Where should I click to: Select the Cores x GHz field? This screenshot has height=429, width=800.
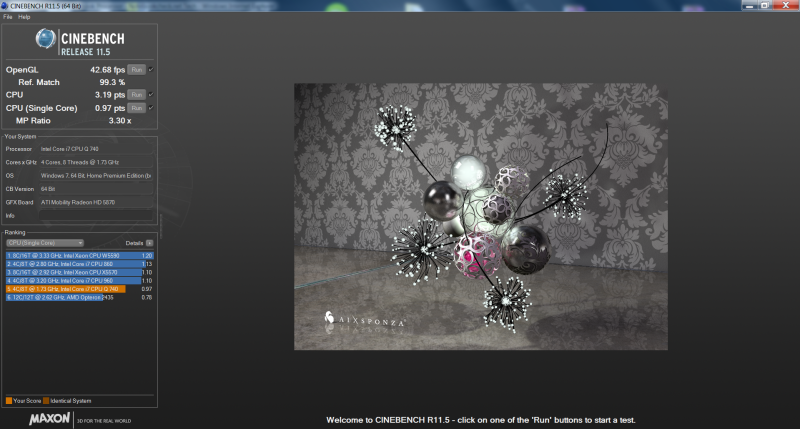point(96,162)
